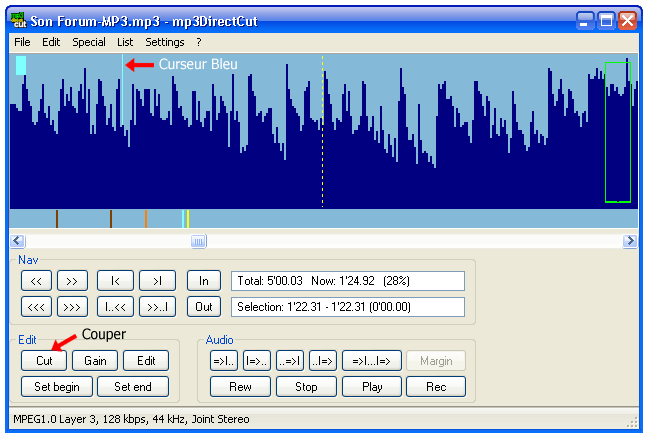Screen dimensions: 647x437
Task: Click the light blue cursor line in waveform
Action: [x=123, y=90]
